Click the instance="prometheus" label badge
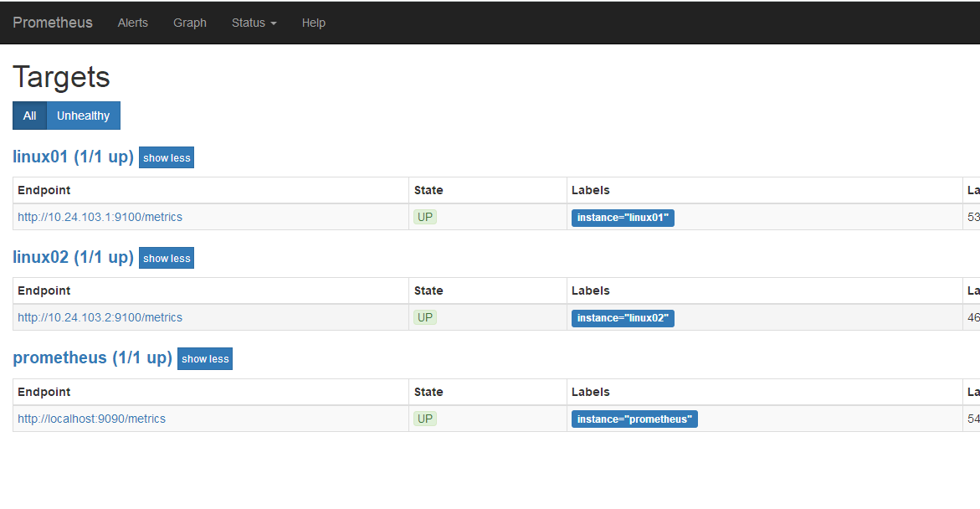Screen dimensions: 980x509 [634, 419]
